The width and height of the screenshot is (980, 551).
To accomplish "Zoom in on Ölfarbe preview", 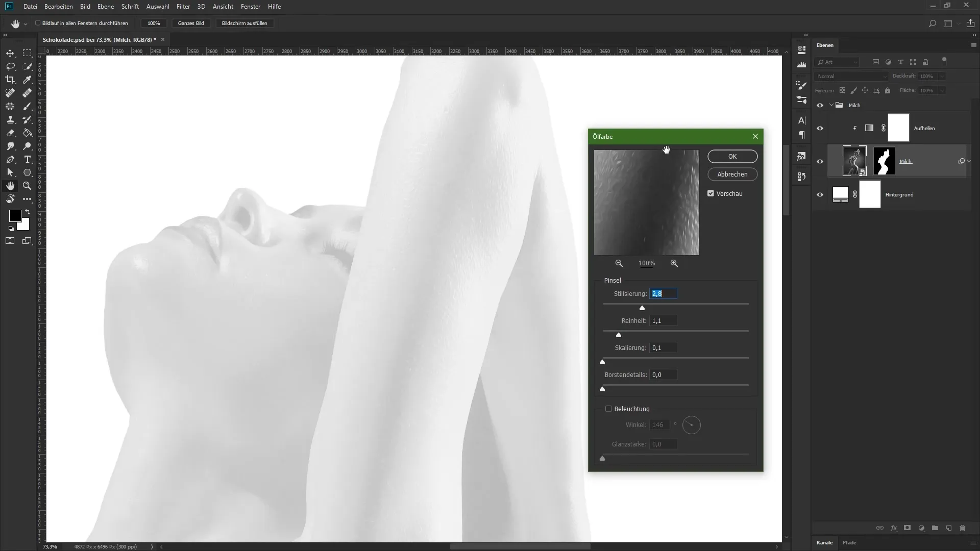I will 674,263.
